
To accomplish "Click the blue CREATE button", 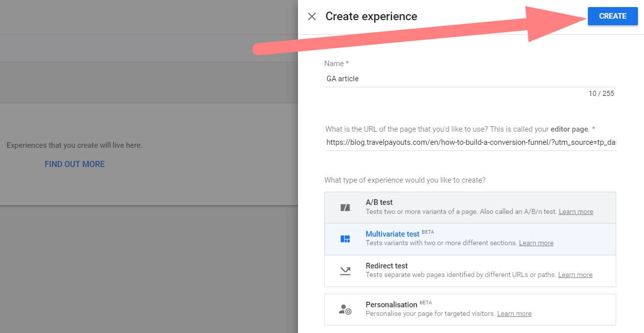I will 612,16.
